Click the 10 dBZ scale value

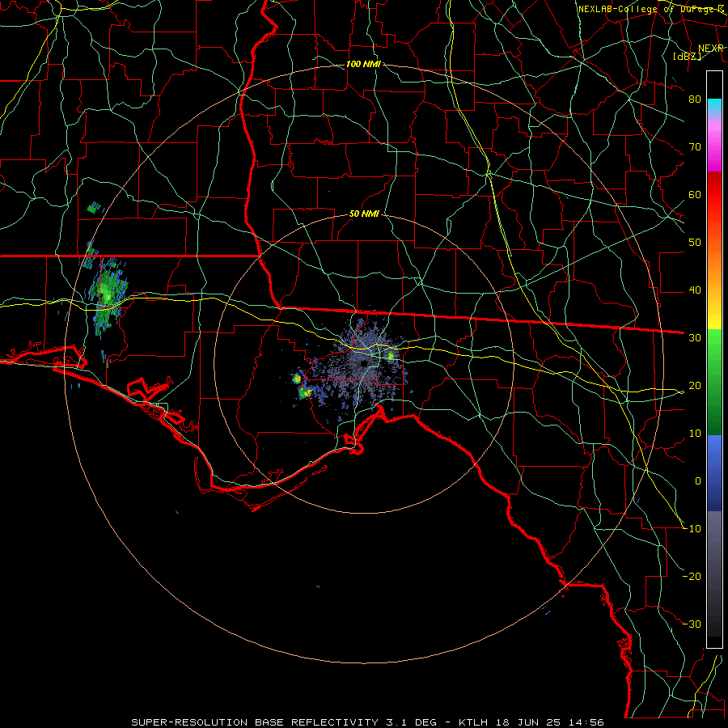[x=695, y=434]
